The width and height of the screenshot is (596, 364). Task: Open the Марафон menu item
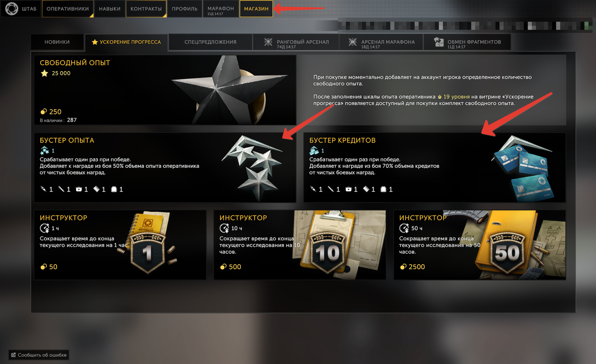(221, 9)
